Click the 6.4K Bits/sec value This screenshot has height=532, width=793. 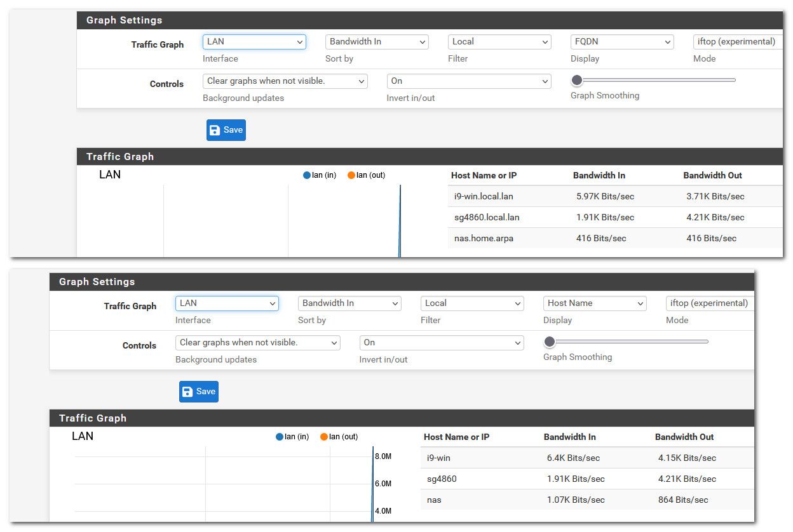tap(573, 458)
